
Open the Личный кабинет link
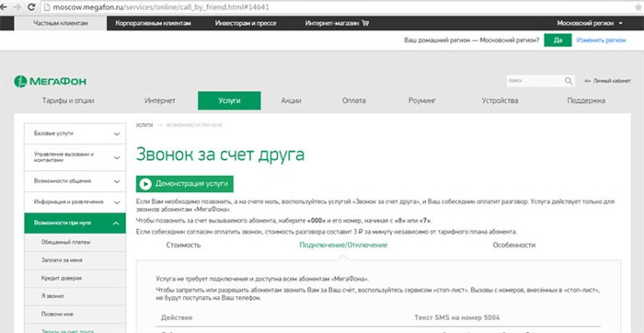[607, 81]
